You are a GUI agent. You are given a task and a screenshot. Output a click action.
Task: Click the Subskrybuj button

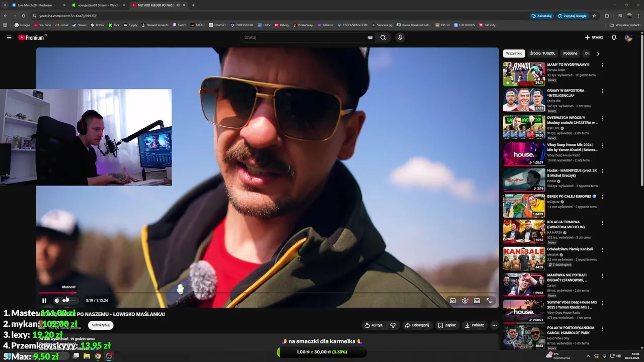click(101, 325)
